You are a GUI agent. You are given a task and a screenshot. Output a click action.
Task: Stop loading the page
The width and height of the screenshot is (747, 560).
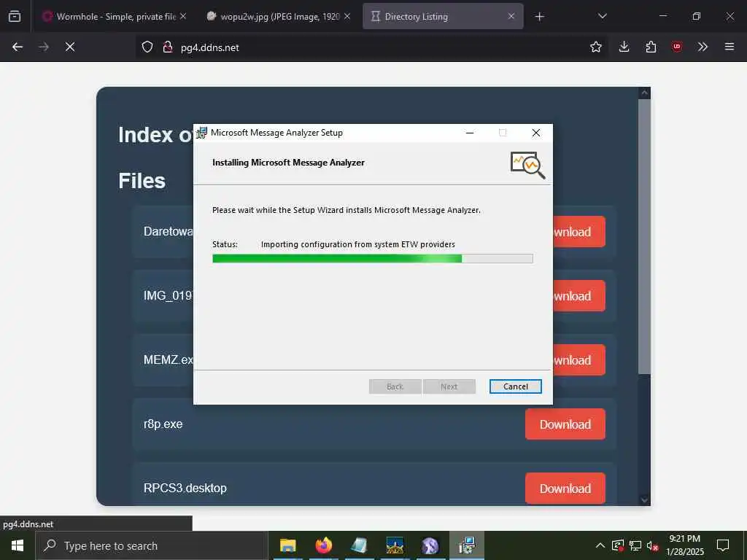tap(70, 47)
